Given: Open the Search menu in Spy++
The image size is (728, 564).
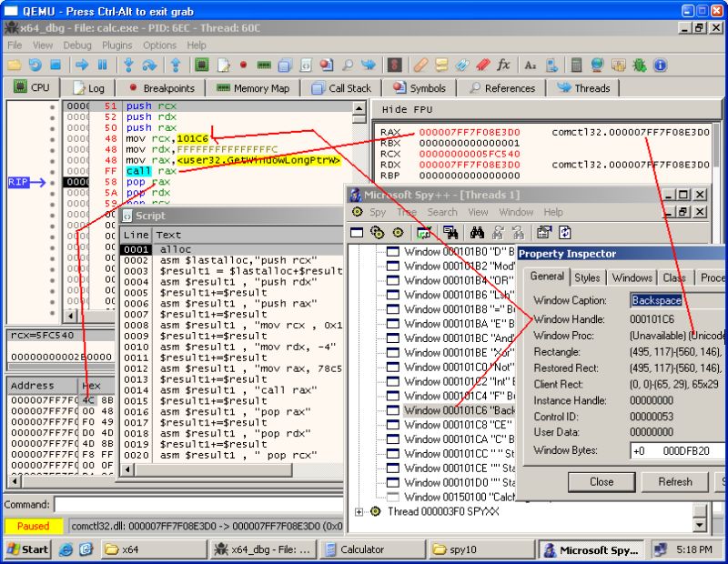Looking at the screenshot, I should 443,212.
